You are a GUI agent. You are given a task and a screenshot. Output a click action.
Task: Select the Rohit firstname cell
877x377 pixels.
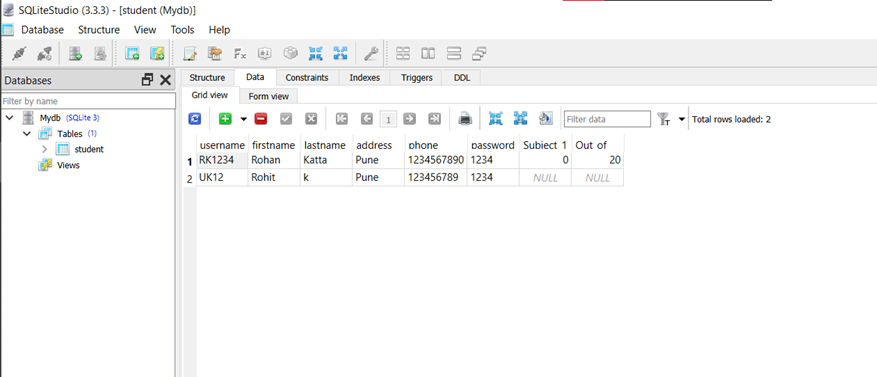point(274,178)
